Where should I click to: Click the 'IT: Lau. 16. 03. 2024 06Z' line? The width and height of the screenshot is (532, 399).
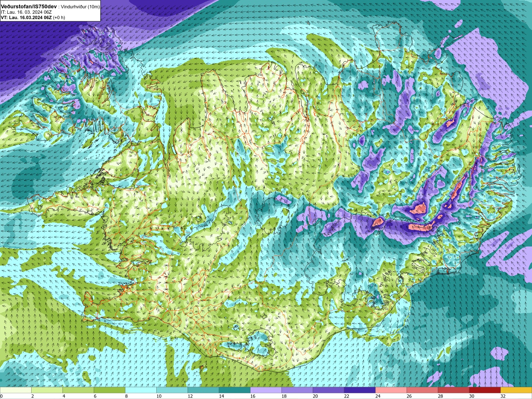point(26,12)
